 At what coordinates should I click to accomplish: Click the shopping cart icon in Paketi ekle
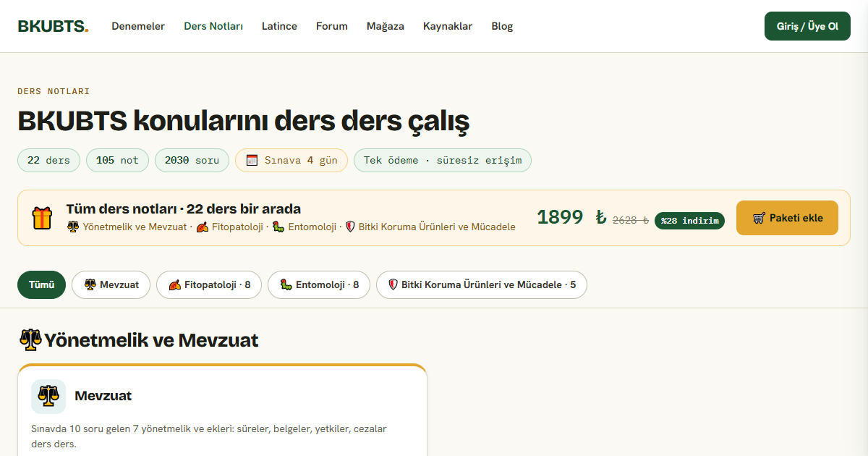click(759, 218)
